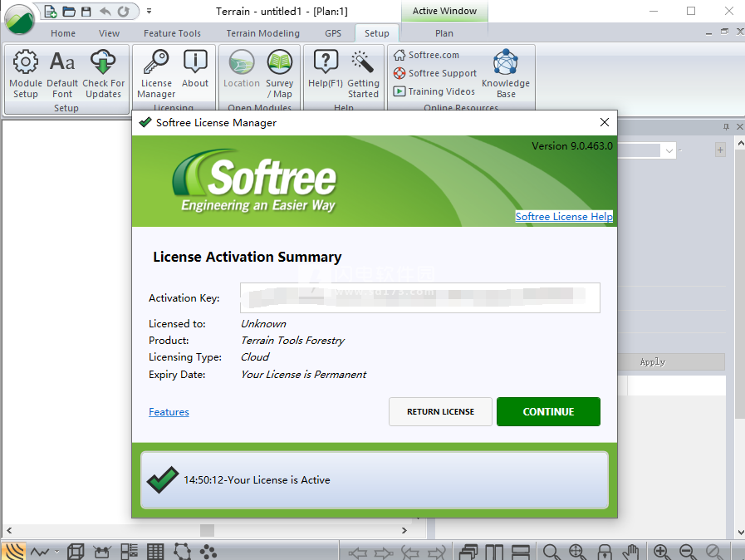Viewport: 745px width, 560px height.
Task: Open the Plan contextual tab
Action: [x=444, y=33]
